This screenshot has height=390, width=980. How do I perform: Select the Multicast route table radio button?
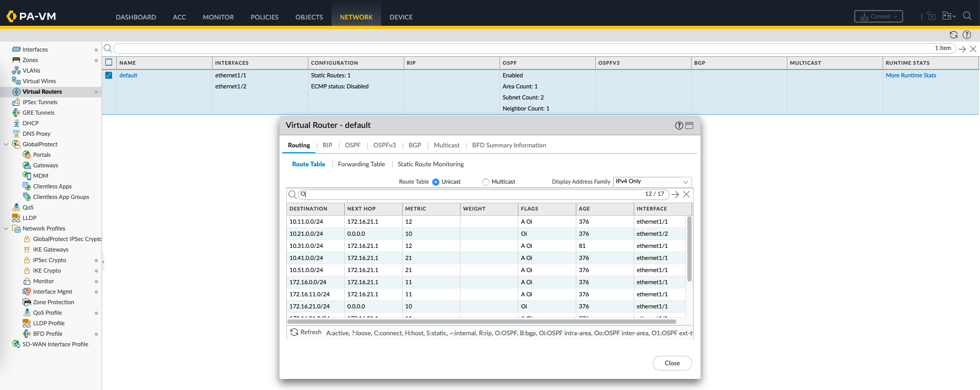[x=486, y=182]
